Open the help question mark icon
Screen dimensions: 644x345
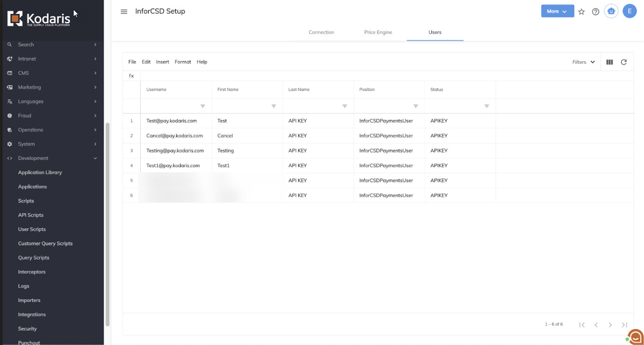595,12
